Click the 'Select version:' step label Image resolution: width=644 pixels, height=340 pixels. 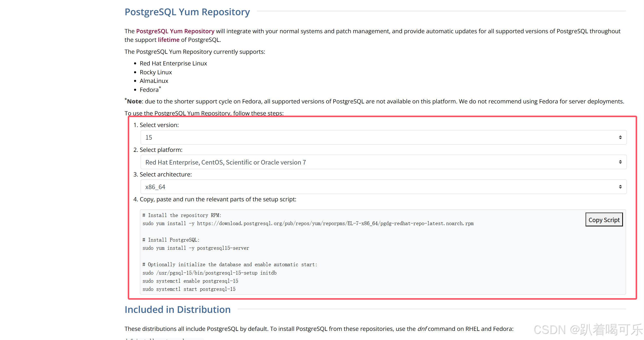pos(159,125)
